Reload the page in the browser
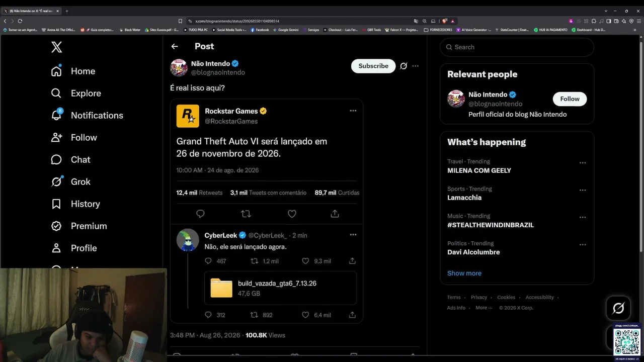 (20, 21)
